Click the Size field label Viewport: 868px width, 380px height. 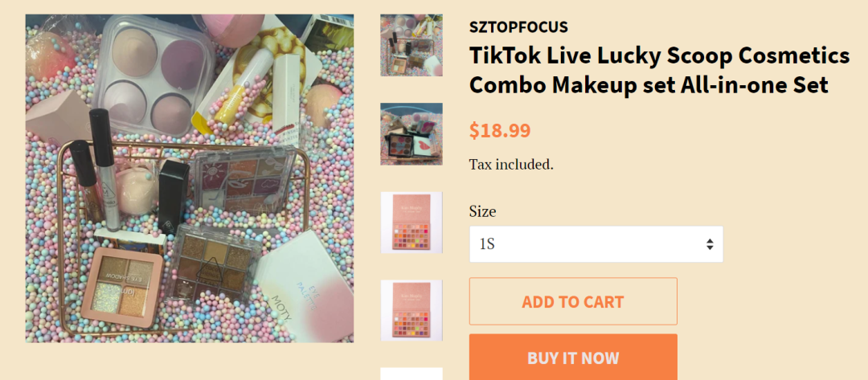click(x=482, y=211)
